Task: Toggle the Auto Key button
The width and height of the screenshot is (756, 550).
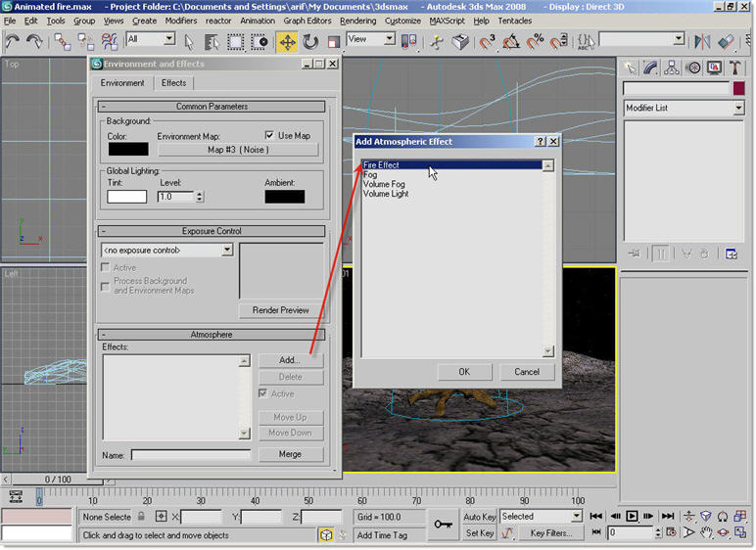Action: pos(480,517)
